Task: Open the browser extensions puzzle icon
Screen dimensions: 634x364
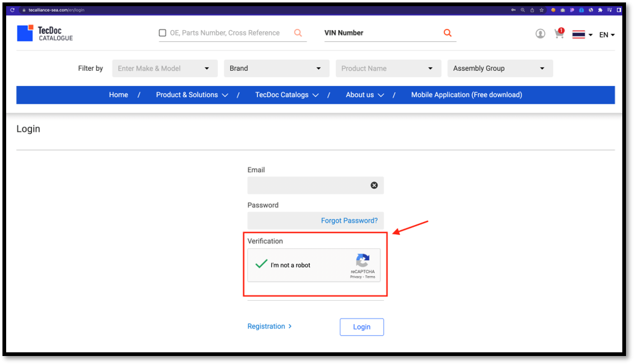Action: pos(600,10)
